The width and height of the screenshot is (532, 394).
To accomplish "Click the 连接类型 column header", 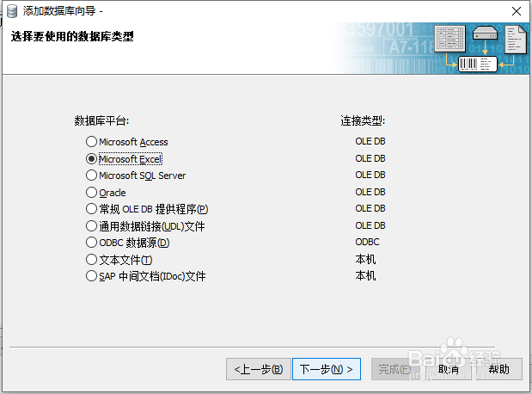I will 363,120.
